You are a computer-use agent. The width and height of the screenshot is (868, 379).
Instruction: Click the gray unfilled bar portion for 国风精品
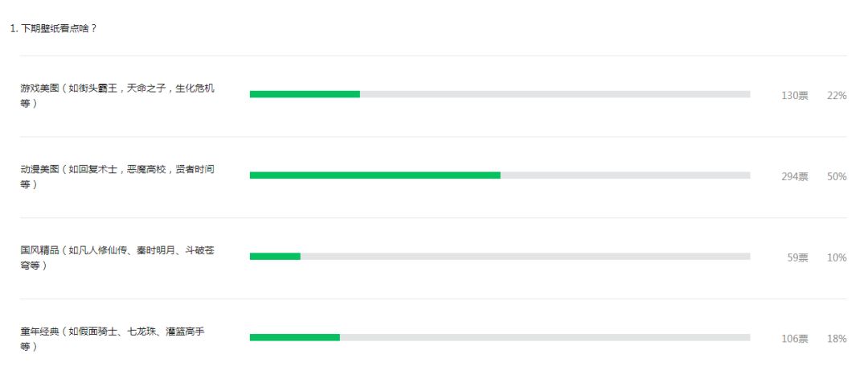(x=525, y=257)
